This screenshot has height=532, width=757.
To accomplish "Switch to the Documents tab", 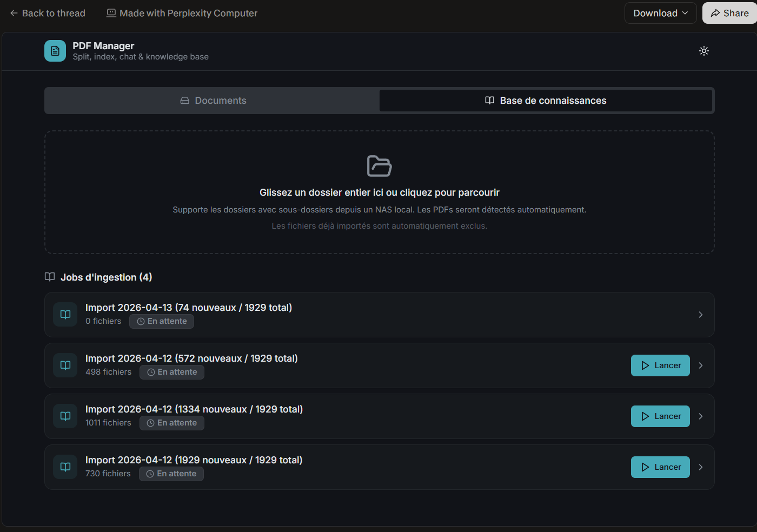I will click(213, 101).
